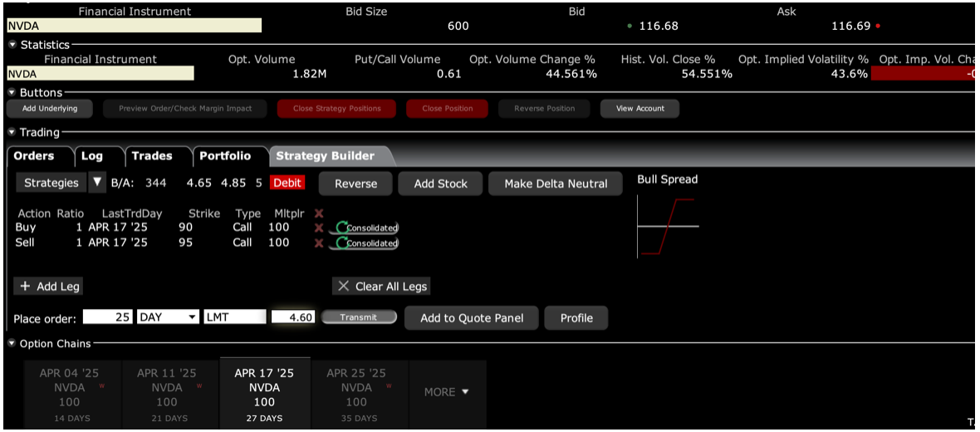Collapse the Option Chains section

point(12,344)
